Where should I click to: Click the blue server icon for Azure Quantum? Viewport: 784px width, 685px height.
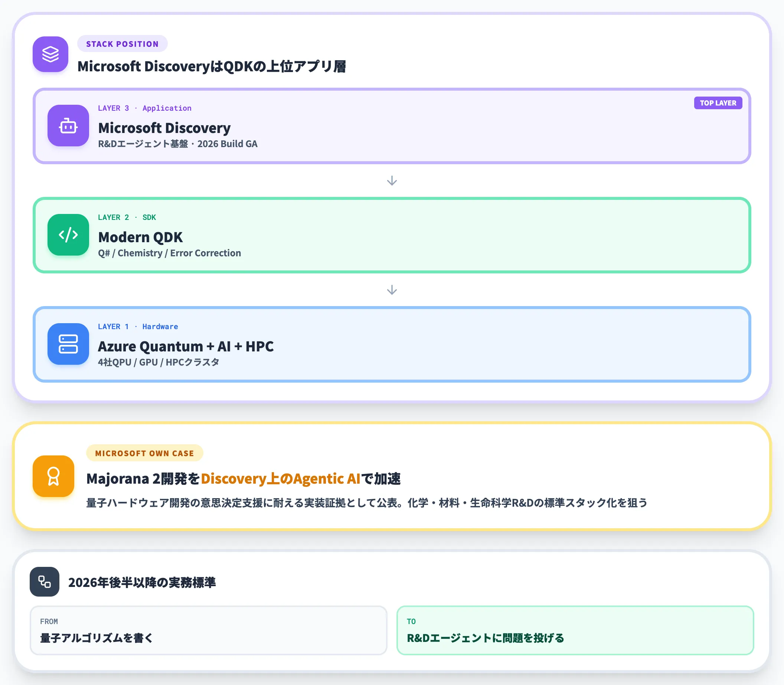click(68, 344)
